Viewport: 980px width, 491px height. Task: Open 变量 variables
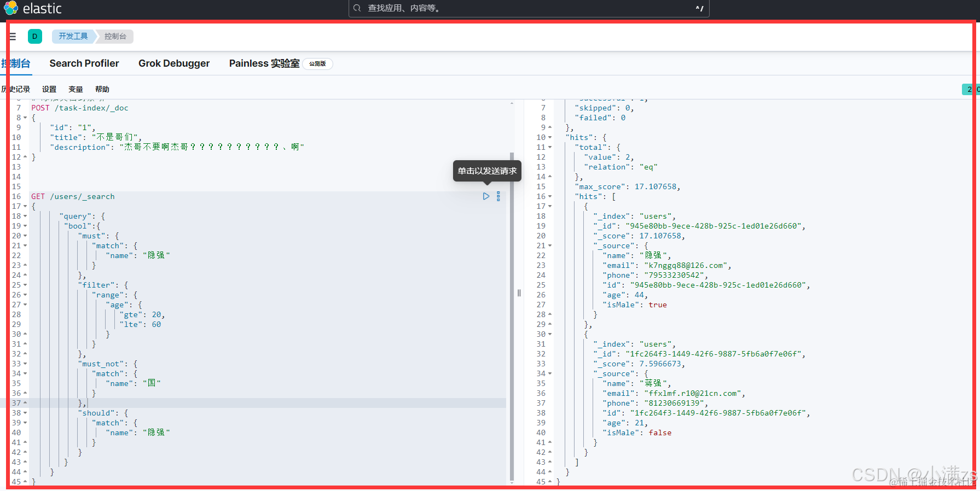(76, 89)
